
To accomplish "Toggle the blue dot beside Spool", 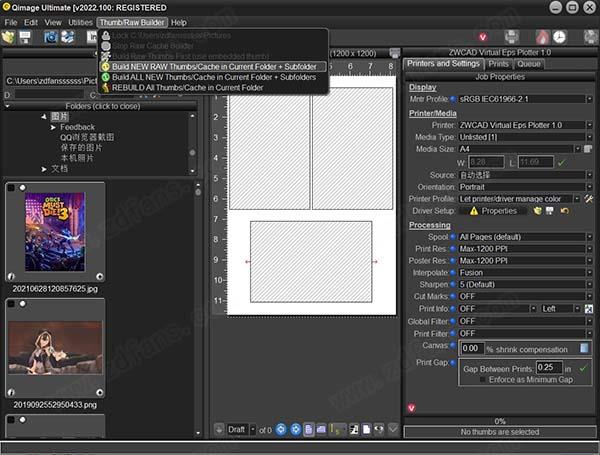I will 453,237.
